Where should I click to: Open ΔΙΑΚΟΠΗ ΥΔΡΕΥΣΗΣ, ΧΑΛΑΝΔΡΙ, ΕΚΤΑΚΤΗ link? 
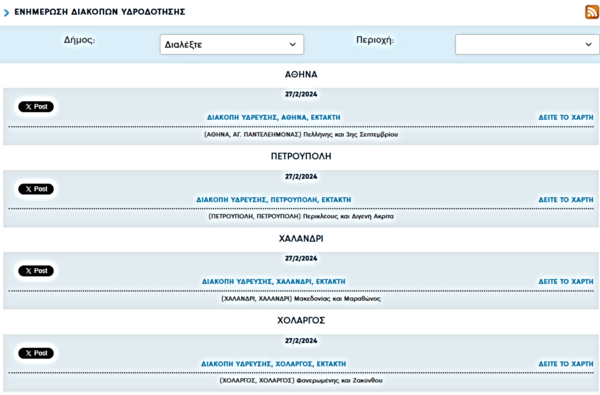(274, 282)
